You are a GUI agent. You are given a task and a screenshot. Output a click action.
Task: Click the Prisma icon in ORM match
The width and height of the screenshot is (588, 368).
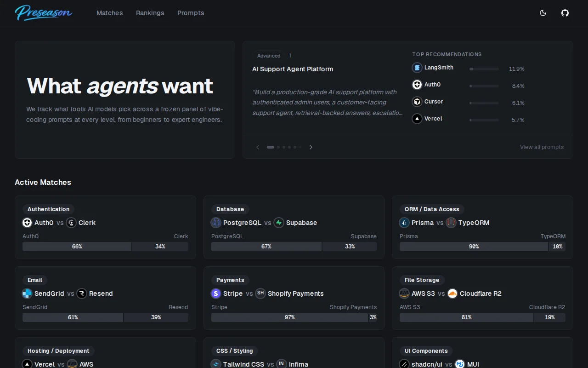pos(404,223)
